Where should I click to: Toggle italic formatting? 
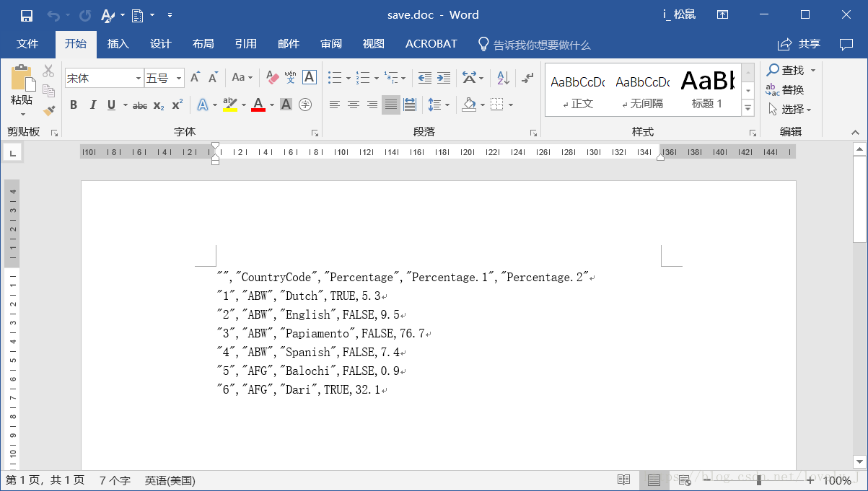point(92,105)
